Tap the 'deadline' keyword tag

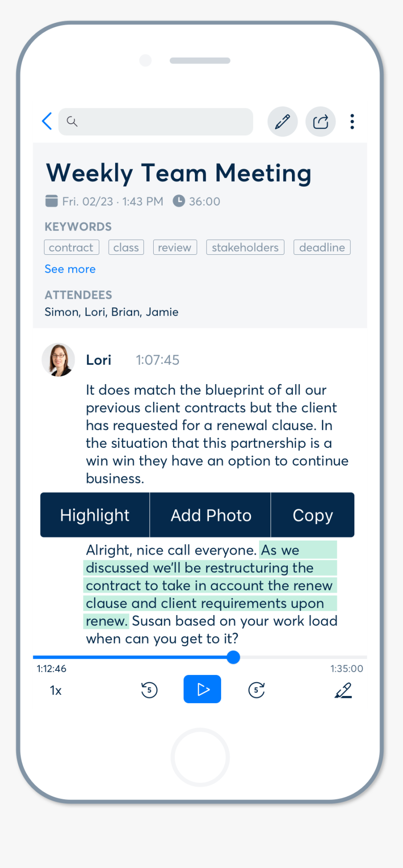pos(322,247)
